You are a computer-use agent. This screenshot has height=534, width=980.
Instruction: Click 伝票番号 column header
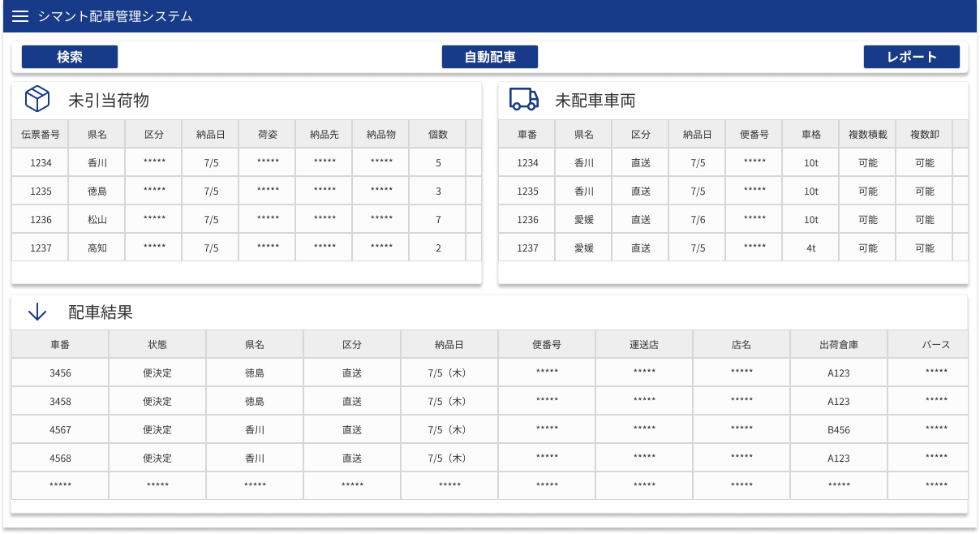tap(41, 134)
